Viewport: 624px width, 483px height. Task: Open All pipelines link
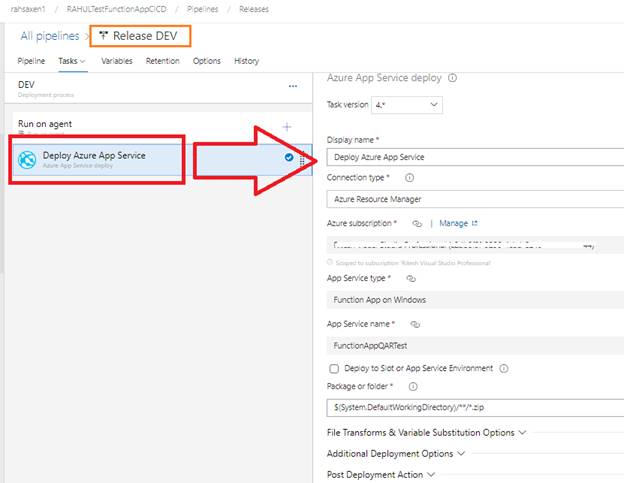tap(50, 36)
